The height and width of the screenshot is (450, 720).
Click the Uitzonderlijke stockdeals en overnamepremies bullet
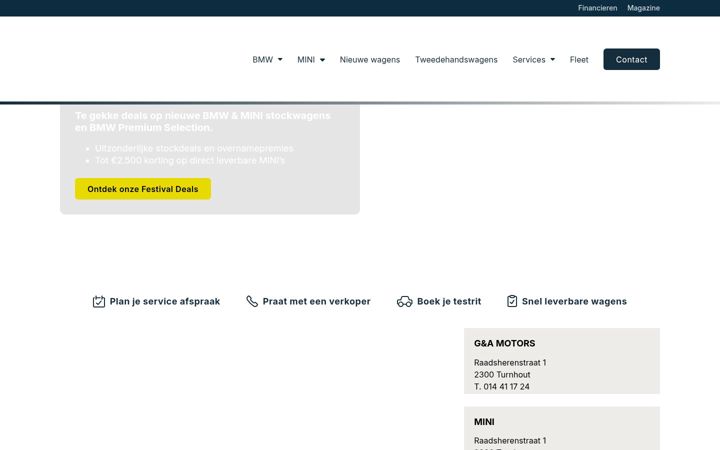(x=194, y=148)
